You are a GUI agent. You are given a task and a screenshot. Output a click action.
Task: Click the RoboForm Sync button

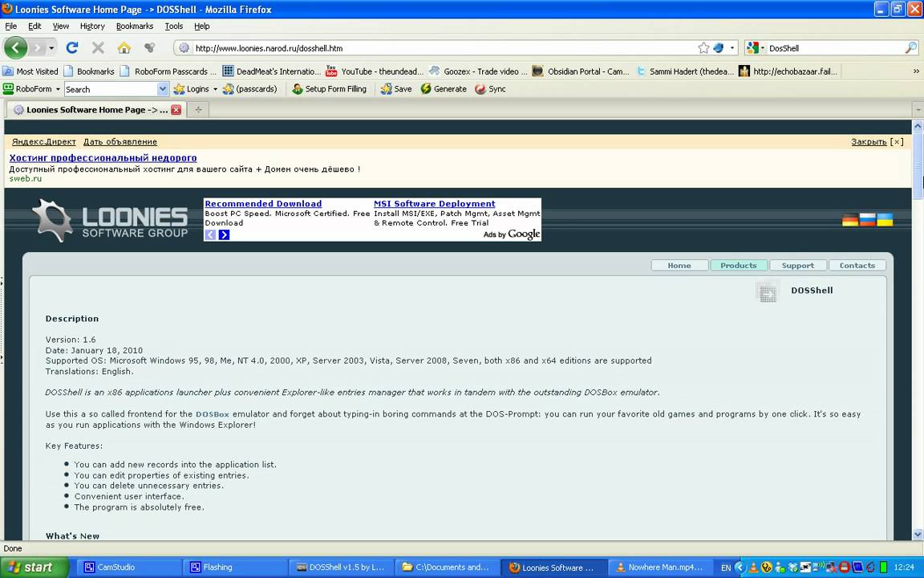(x=490, y=89)
